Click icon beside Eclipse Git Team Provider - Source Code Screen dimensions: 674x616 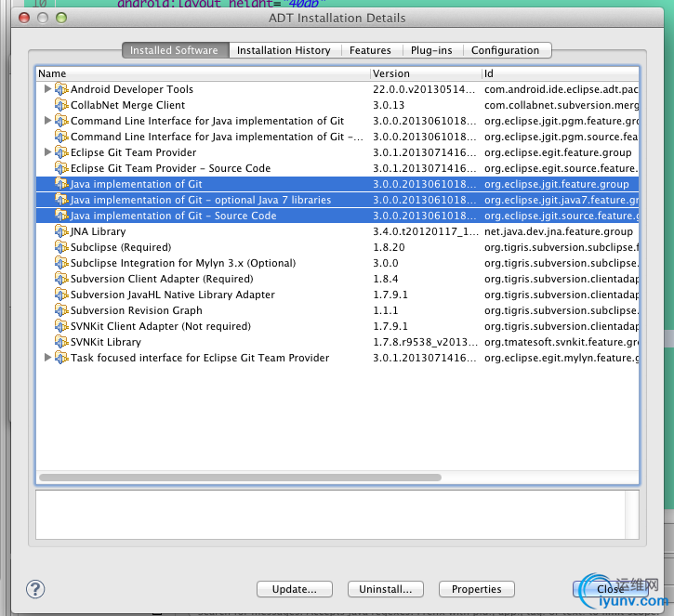click(61, 168)
